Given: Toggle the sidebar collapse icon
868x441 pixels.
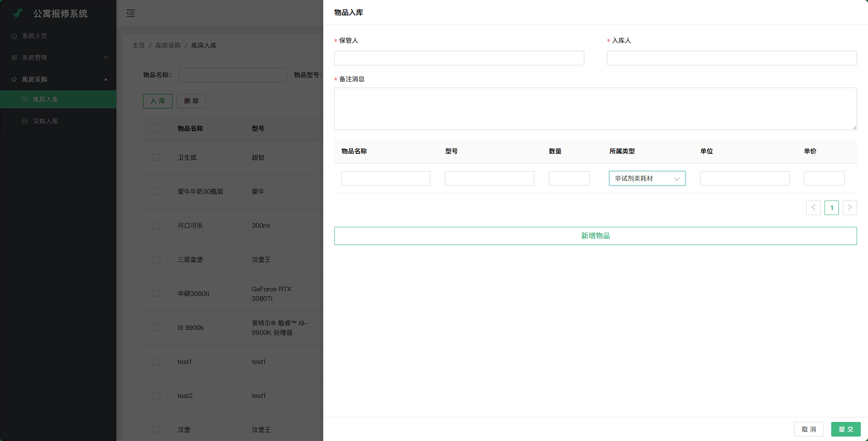Looking at the screenshot, I should coord(131,13).
